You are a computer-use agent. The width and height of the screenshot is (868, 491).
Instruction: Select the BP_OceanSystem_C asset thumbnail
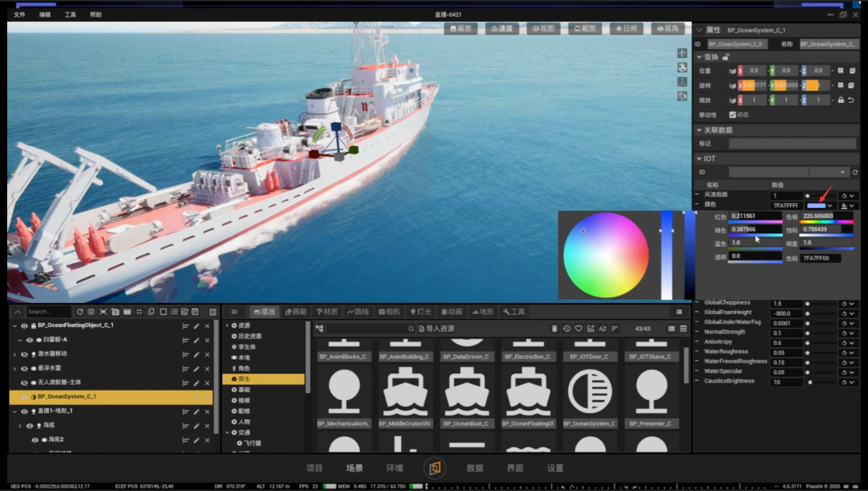[590, 396]
